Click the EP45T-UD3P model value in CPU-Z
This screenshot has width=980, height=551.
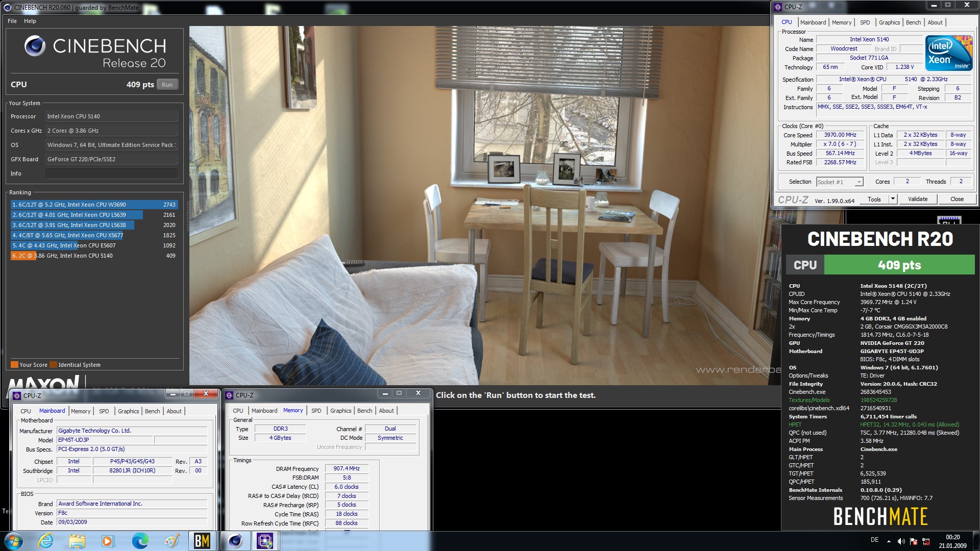point(104,440)
